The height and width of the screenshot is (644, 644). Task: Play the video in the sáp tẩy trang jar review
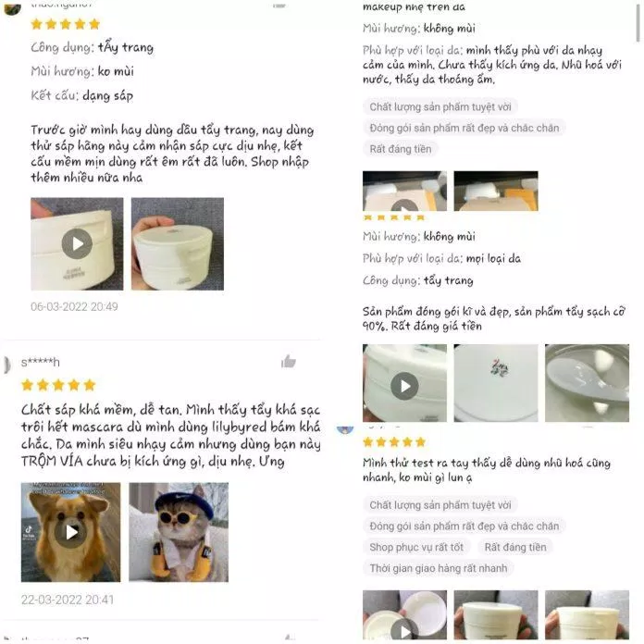[x=77, y=244]
